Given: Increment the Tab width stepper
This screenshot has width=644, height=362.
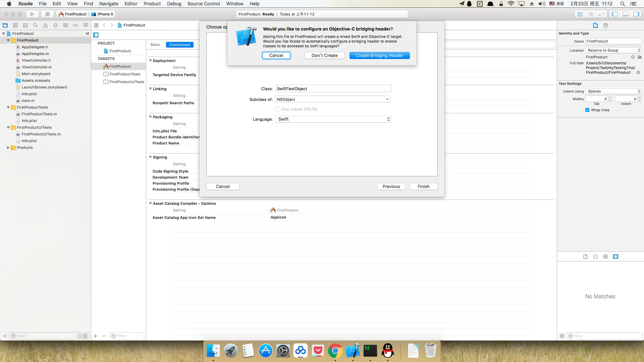Looking at the screenshot, I should click(610, 98).
